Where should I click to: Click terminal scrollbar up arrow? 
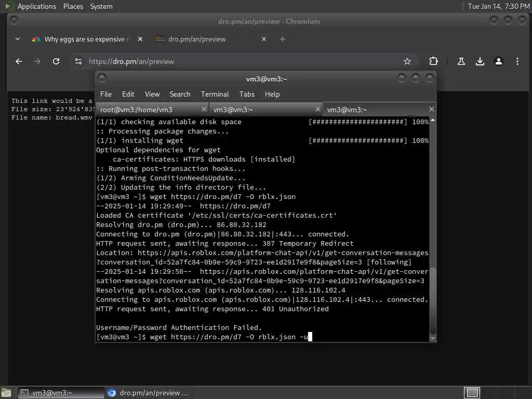433,120
